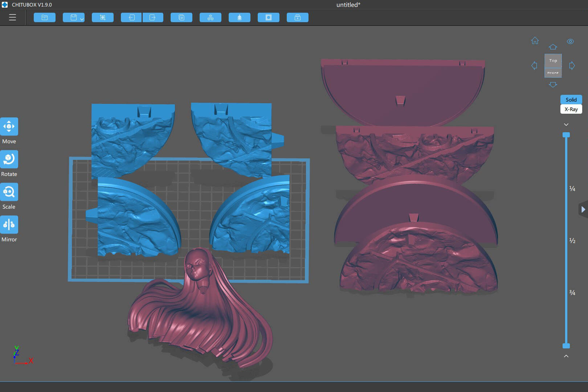
Task: Click the Save disk icon
Action: [x=73, y=17]
